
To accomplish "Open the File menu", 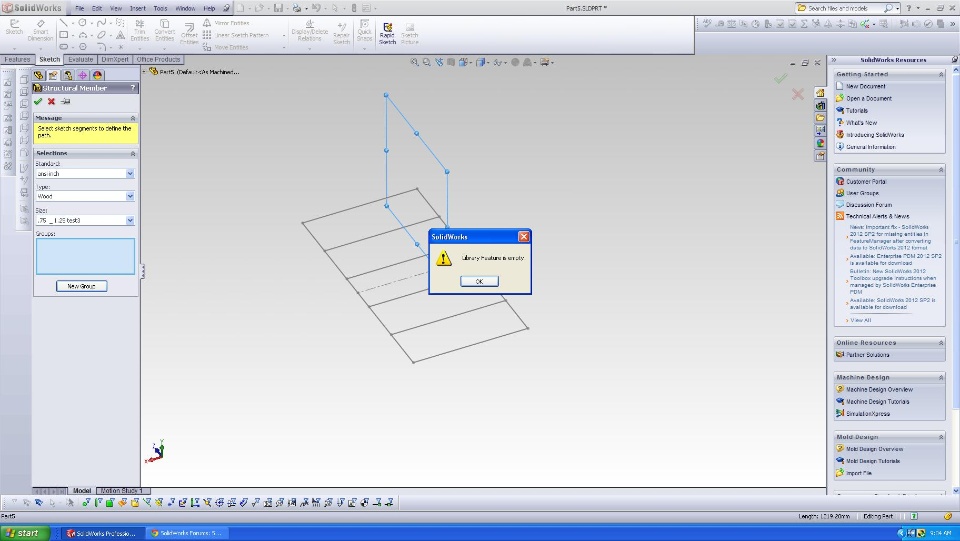I will pyautogui.click(x=80, y=9).
